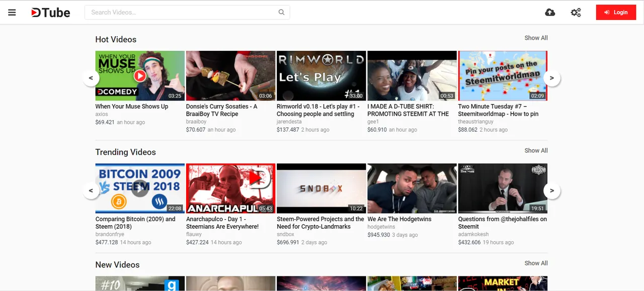Click the $137.487 payout value

[288, 130]
